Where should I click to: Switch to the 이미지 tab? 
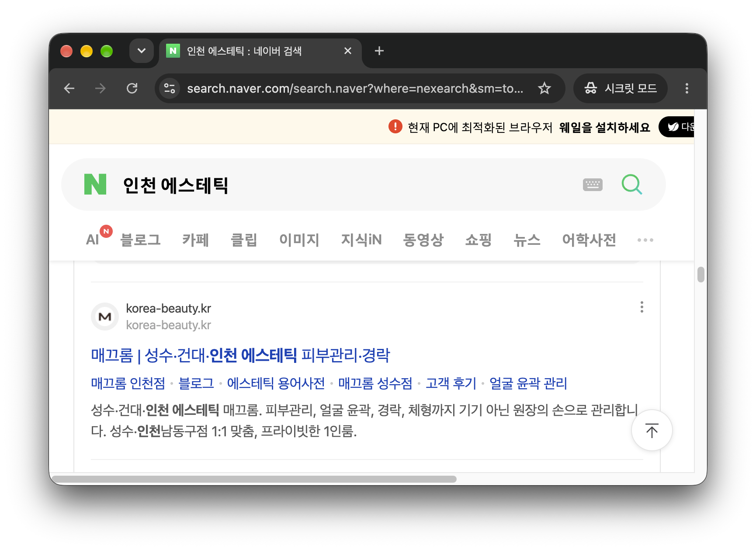coord(299,240)
